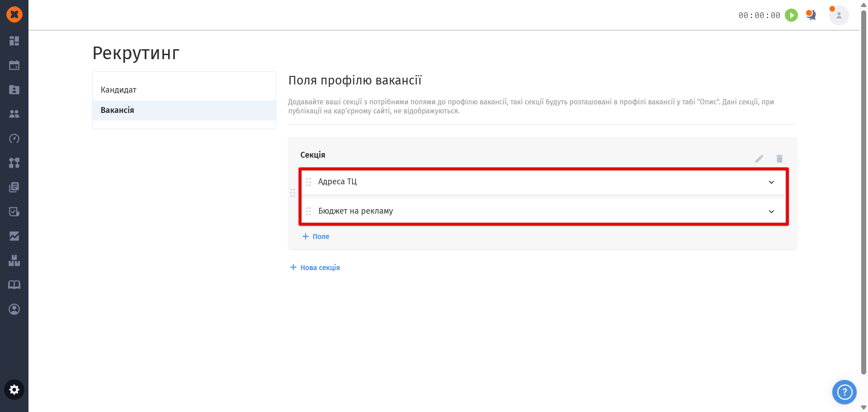
Task: Expand the Бюджет на рекламу field
Action: pos(771,211)
